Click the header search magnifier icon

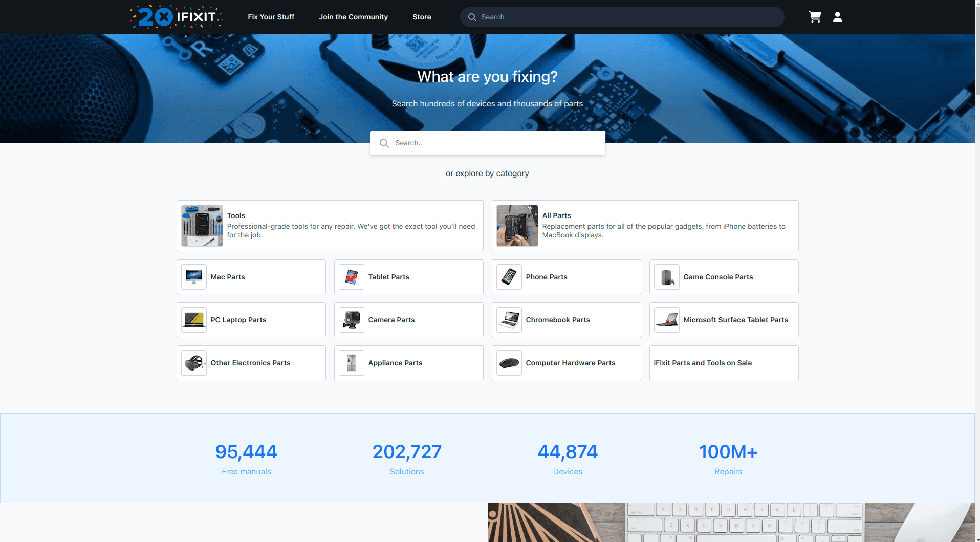click(472, 17)
